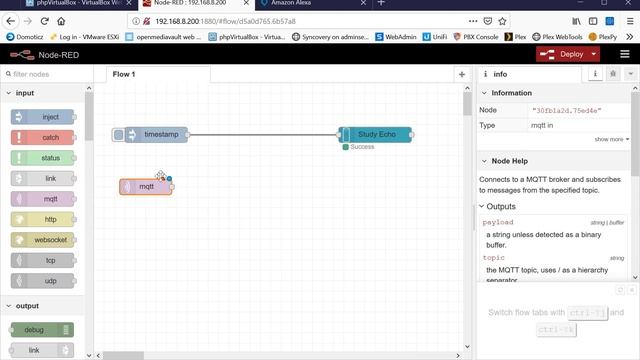640x360 pixels.
Task: Select the debug output node in palette
Action: pyautogui.click(x=42, y=330)
